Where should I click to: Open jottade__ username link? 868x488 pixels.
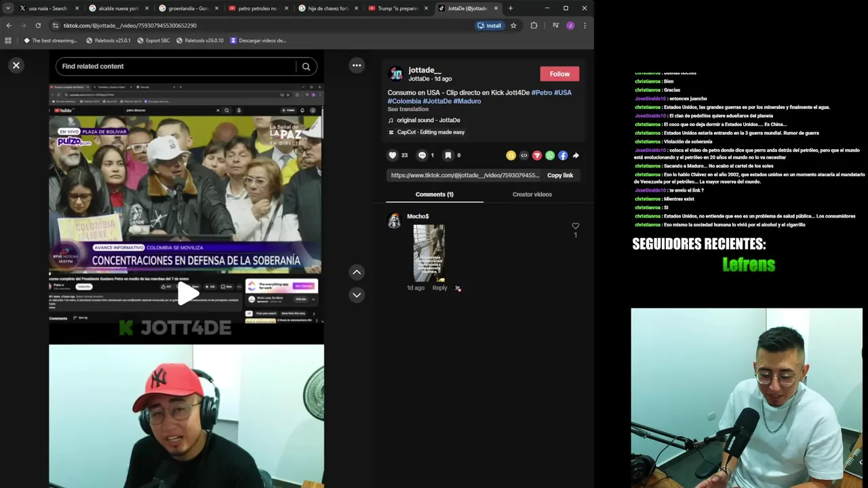(425, 70)
